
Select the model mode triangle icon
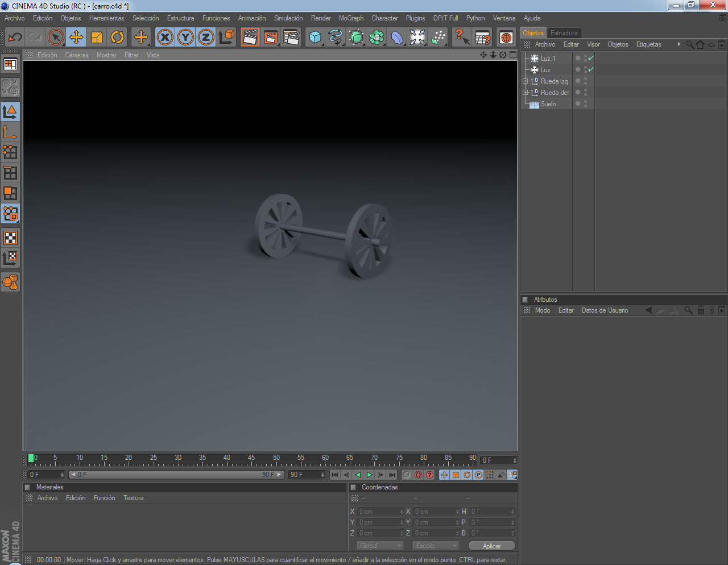(x=10, y=111)
